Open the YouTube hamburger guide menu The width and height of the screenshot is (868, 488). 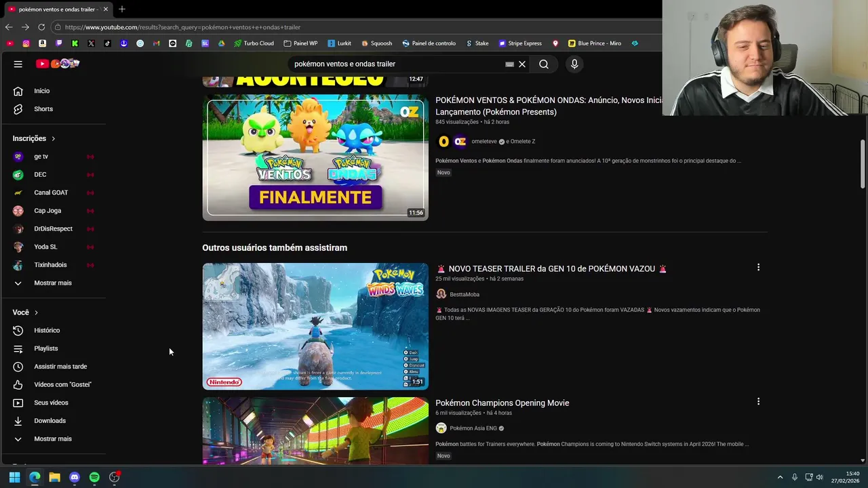tap(18, 64)
